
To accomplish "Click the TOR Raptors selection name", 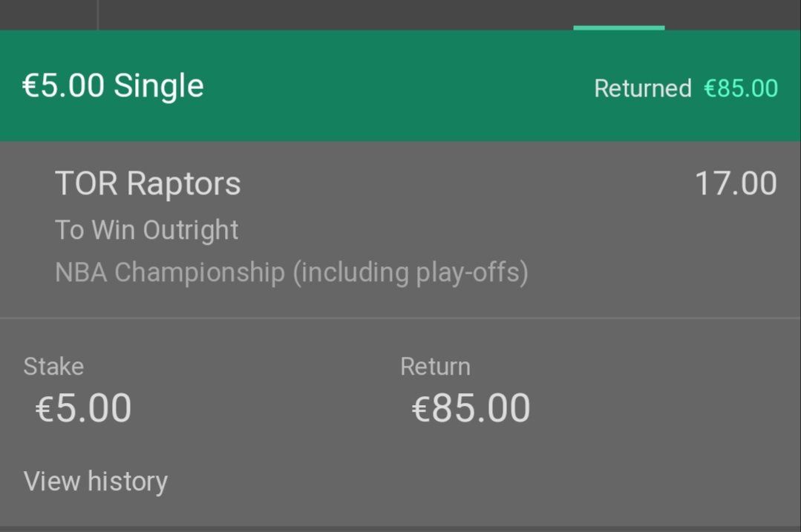I will [148, 183].
